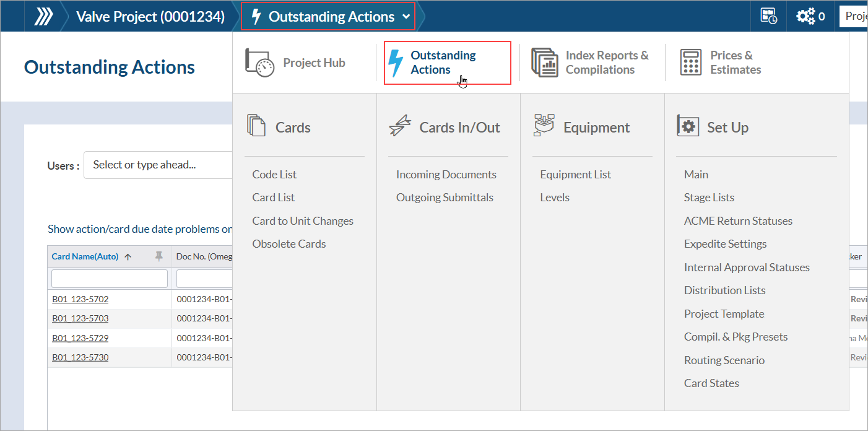Open Card to Unit Changes
The width and height of the screenshot is (868, 431).
[303, 221]
